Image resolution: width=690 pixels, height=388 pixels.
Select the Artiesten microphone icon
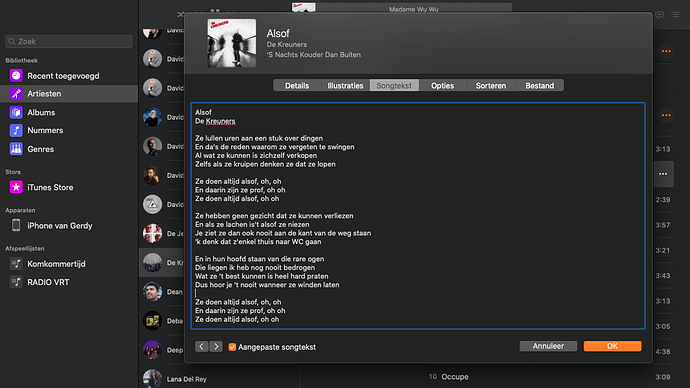[16, 94]
